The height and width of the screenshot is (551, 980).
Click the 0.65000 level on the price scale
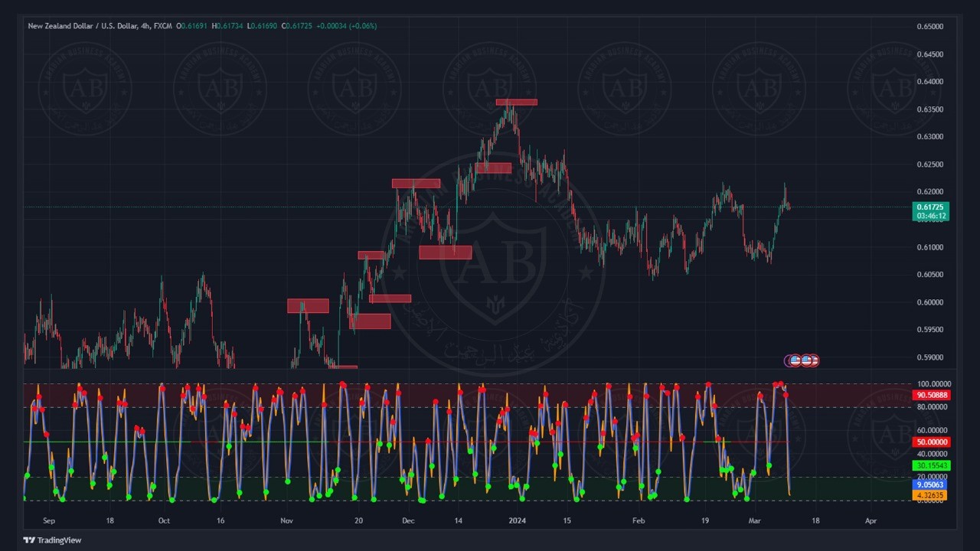929,27
